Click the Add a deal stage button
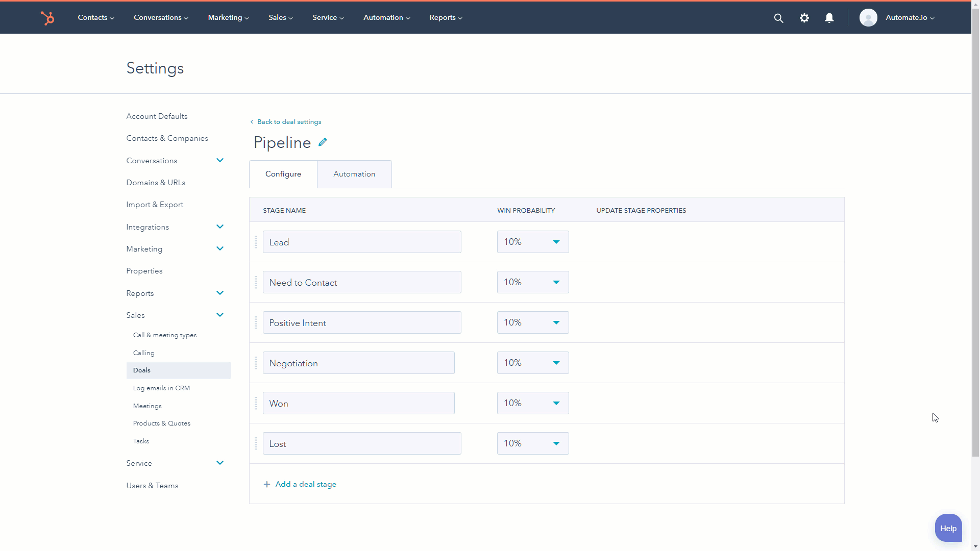 pyautogui.click(x=300, y=484)
